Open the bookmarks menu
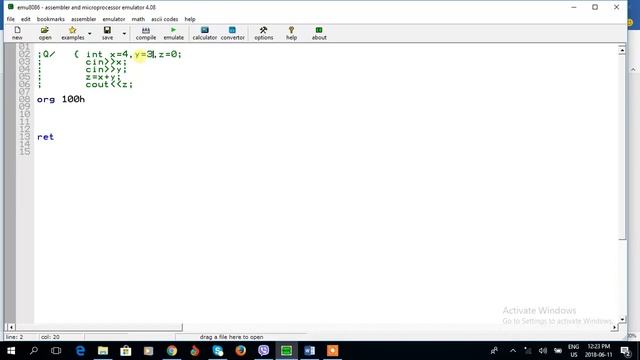The width and height of the screenshot is (640, 360). coord(51,19)
